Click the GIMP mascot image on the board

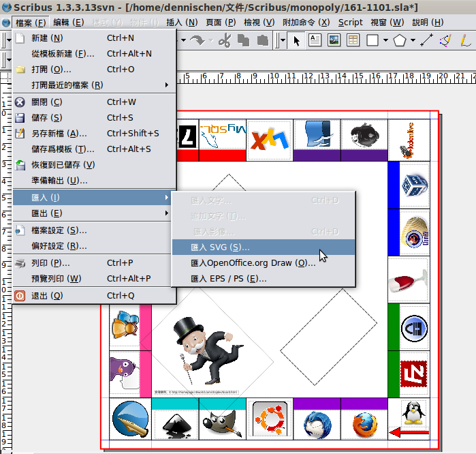click(222, 424)
